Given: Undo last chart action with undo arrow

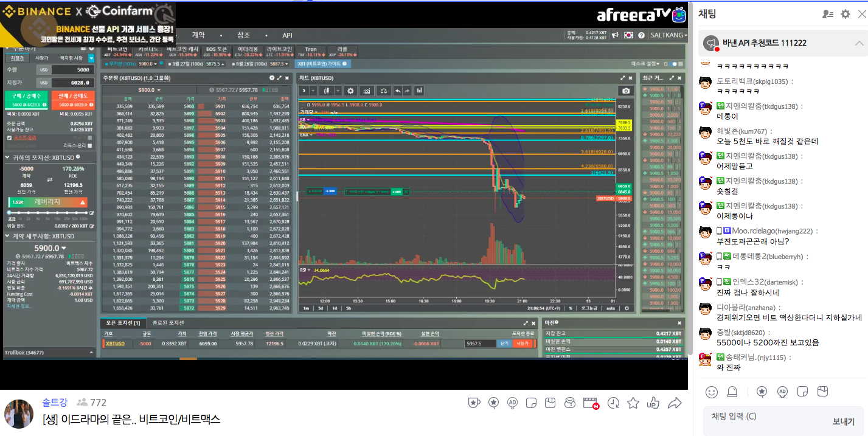Looking at the screenshot, I should [398, 91].
